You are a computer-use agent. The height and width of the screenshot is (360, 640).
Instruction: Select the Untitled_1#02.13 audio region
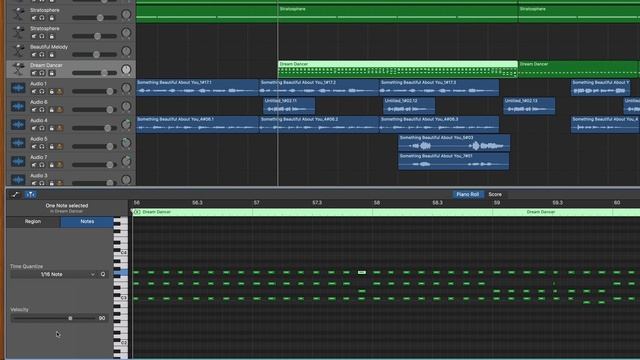click(x=529, y=106)
